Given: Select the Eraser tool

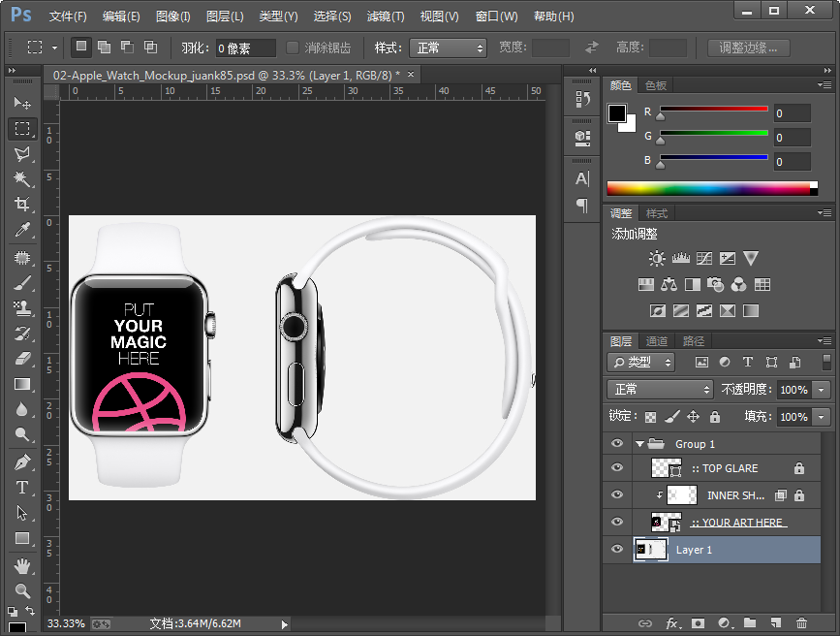Looking at the screenshot, I should [x=22, y=359].
